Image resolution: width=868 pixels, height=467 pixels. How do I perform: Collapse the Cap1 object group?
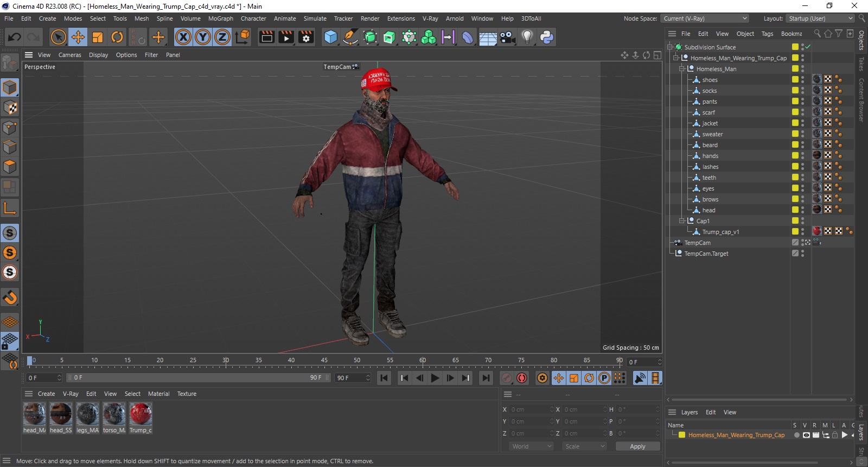pyautogui.click(x=682, y=221)
